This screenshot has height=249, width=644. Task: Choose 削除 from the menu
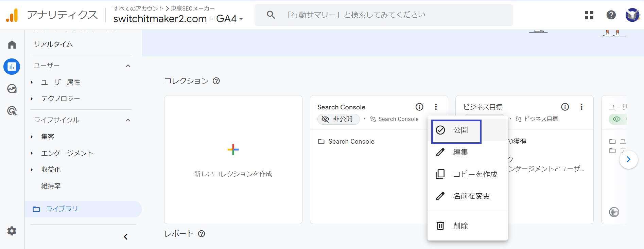468,226
